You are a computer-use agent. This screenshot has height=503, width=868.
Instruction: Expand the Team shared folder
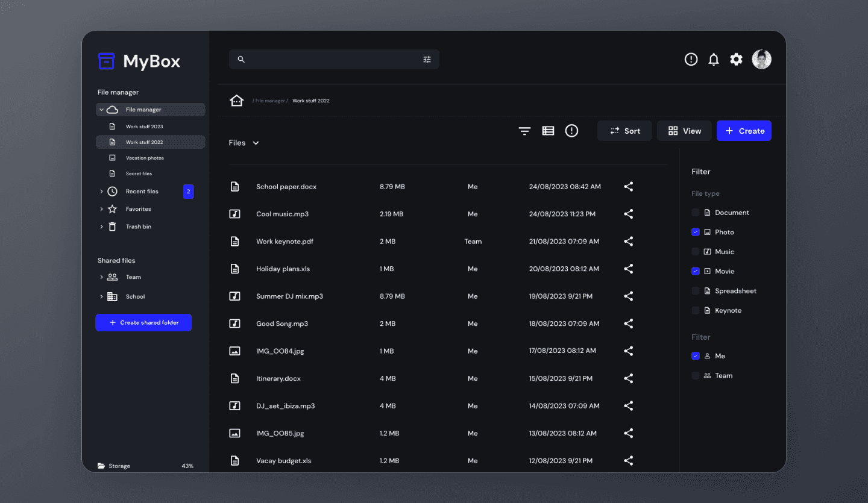pos(101,278)
